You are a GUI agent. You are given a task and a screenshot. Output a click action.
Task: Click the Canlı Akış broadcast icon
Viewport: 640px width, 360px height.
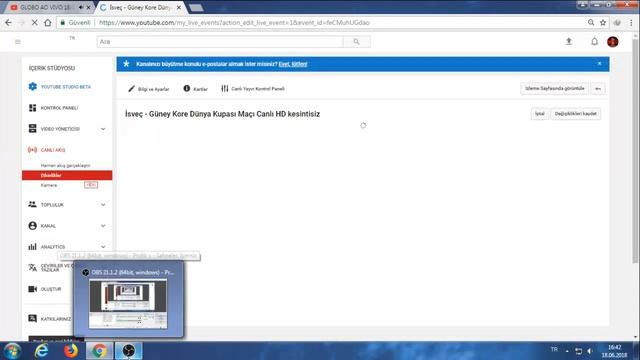(33, 150)
